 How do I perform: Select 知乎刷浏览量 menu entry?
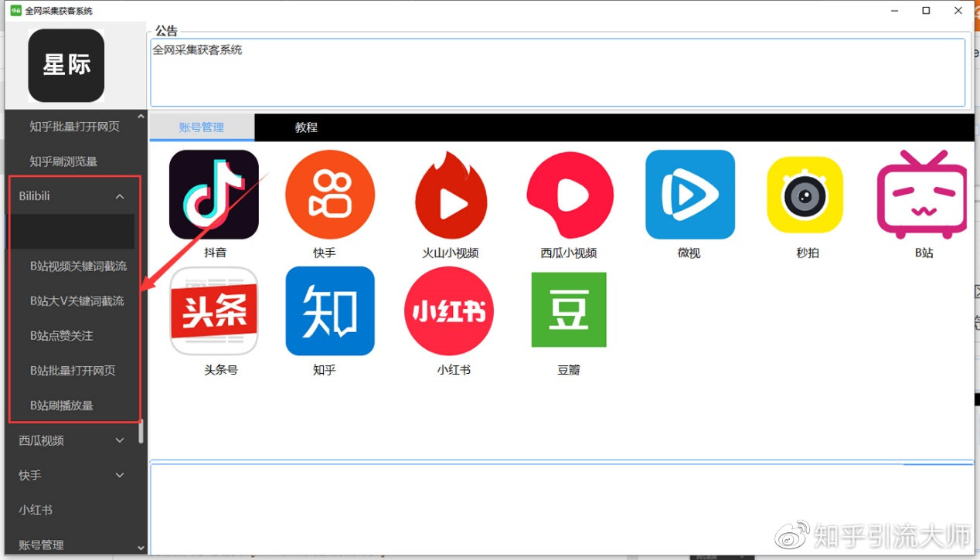[x=63, y=161]
